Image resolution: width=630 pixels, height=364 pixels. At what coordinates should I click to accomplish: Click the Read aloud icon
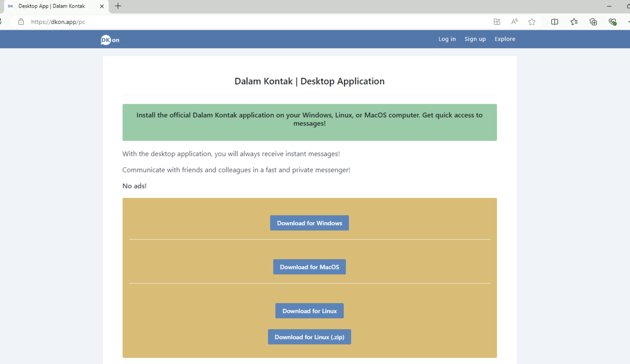coord(514,22)
